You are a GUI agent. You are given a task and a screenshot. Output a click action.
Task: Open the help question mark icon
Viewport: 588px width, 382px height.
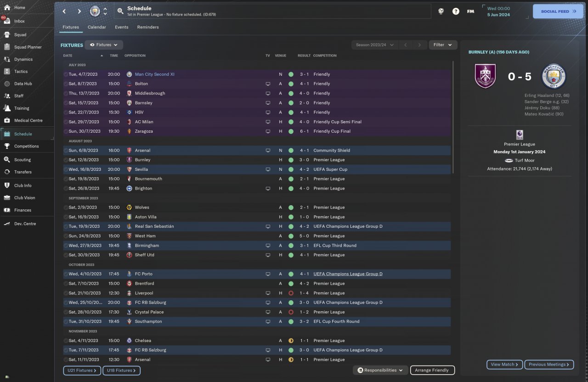tap(456, 11)
